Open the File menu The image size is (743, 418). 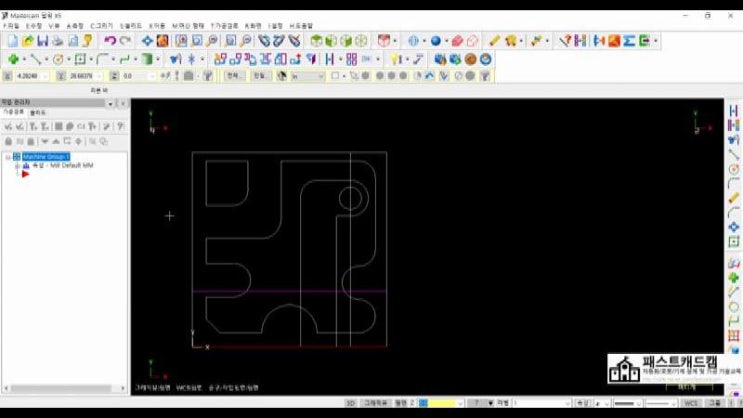[11, 24]
